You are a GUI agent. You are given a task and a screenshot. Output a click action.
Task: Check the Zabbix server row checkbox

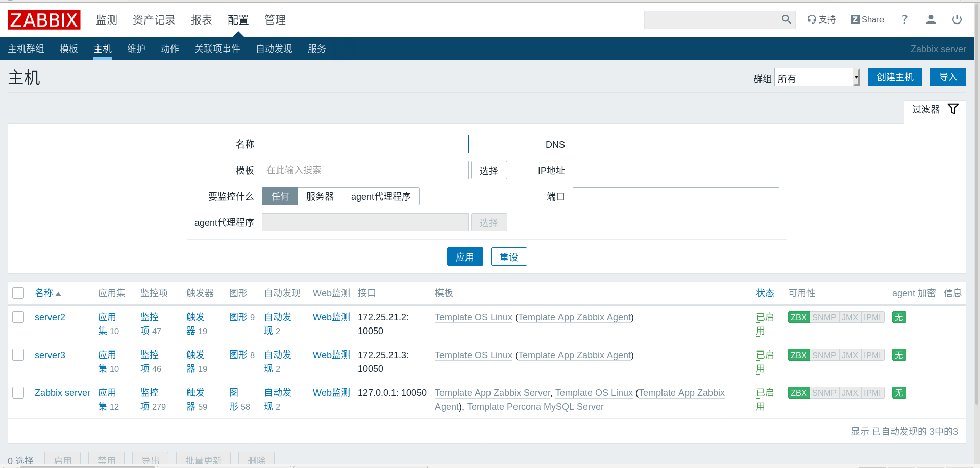click(18, 392)
